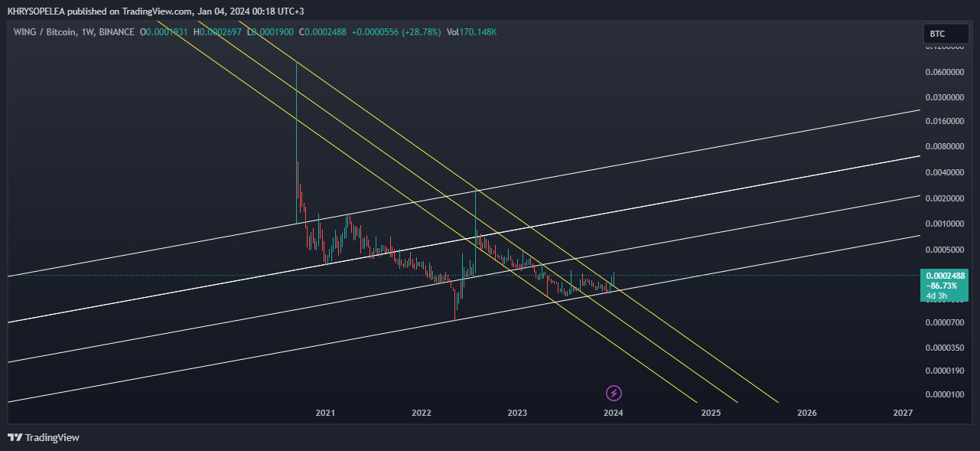
Task: Click the 0.0005000 price axis label
Action: 945,250
